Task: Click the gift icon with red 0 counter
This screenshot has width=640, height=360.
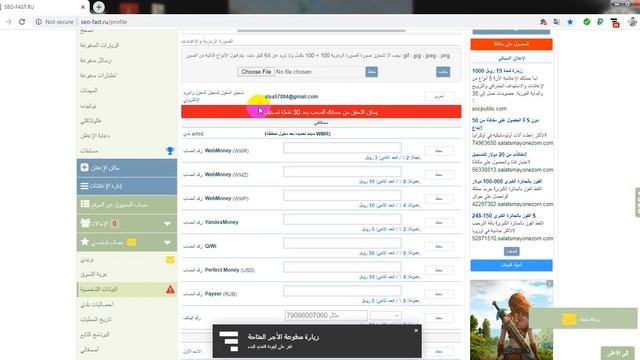Action: pos(85,223)
